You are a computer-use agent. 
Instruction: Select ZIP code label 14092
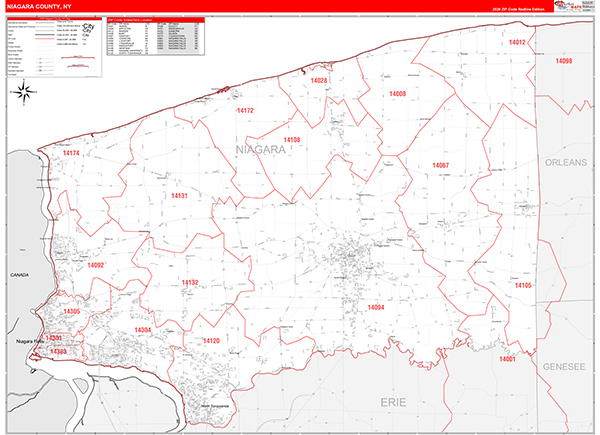click(95, 265)
